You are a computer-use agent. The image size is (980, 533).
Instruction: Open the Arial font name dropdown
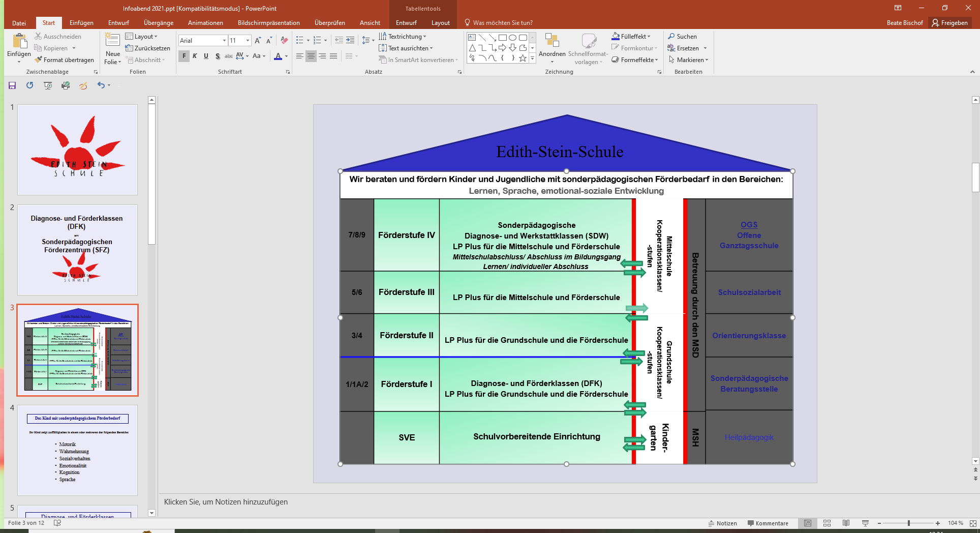click(224, 40)
